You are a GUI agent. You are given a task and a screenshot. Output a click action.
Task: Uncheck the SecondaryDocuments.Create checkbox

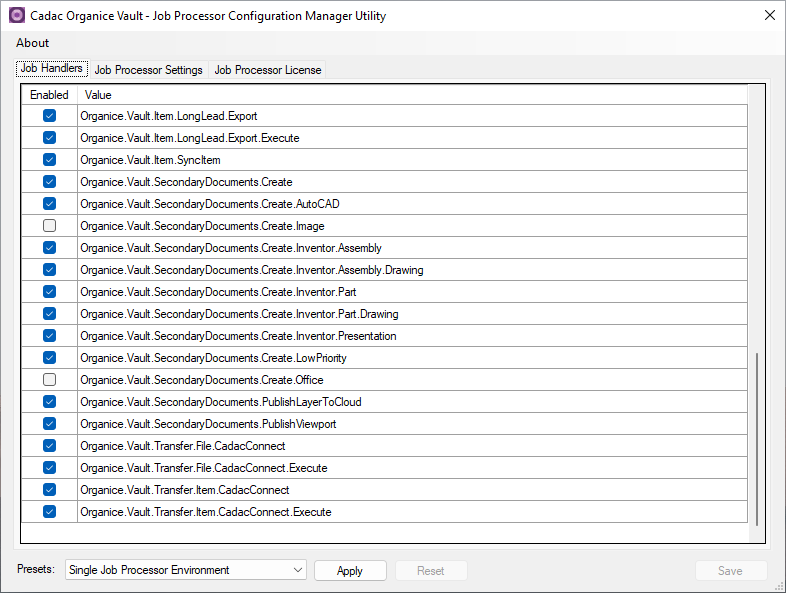coord(49,182)
